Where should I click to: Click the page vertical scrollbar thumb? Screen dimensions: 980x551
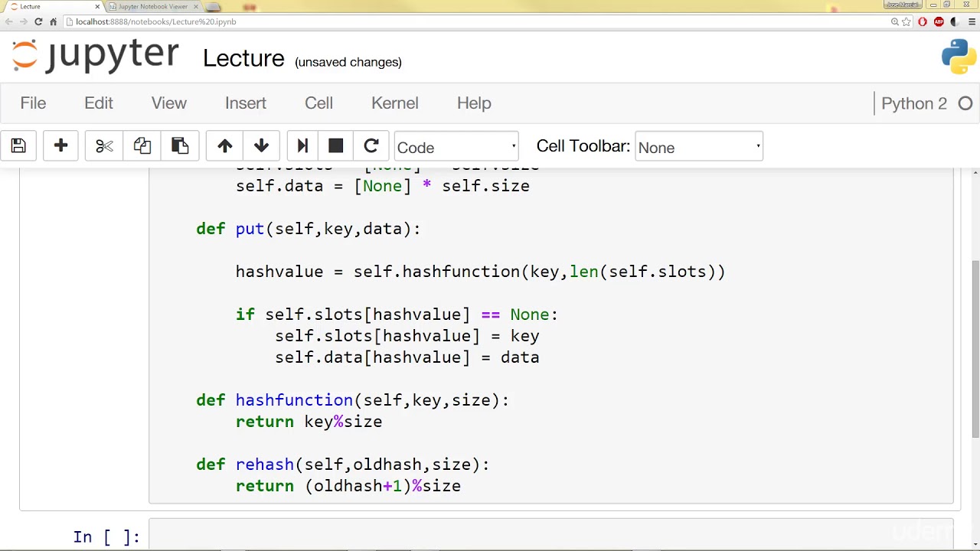pos(975,348)
